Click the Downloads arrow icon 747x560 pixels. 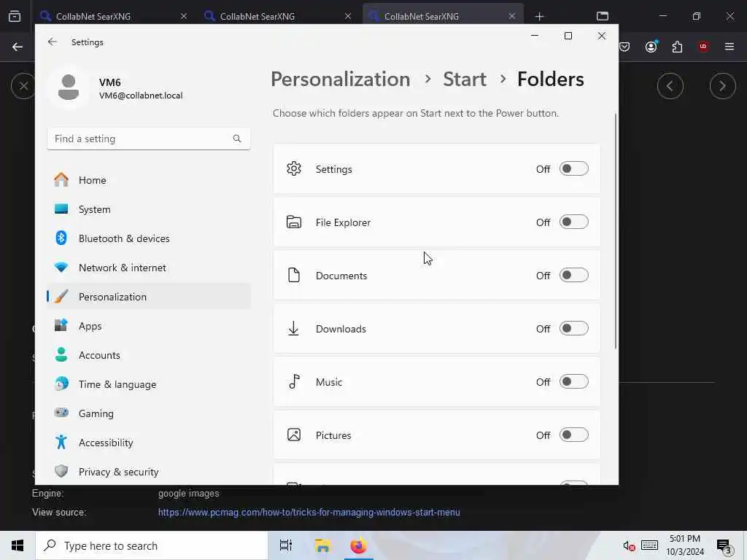293,329
